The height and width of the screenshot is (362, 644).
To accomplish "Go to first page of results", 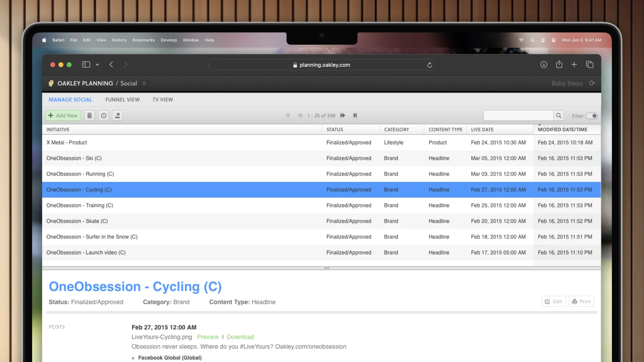I will [288, 116].
